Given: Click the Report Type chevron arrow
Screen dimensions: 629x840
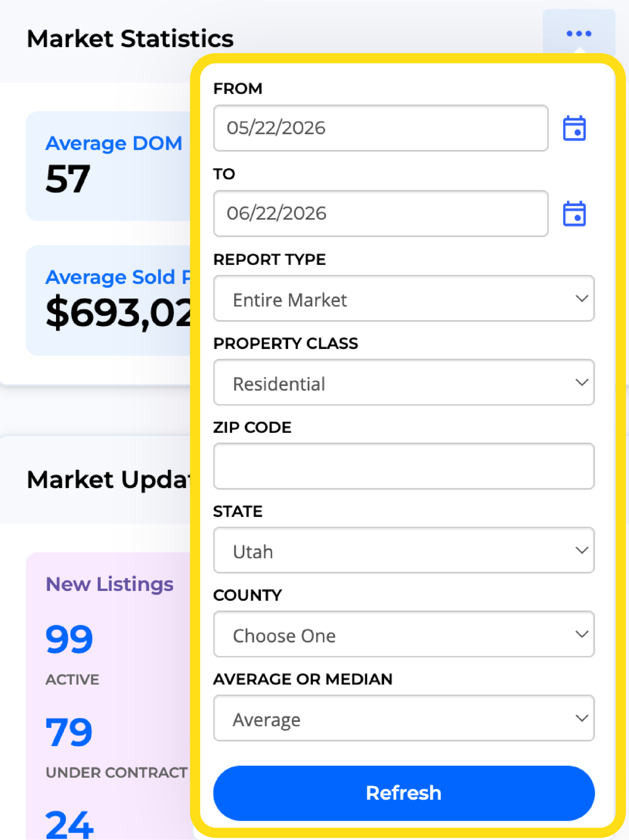Looking at the screenshot, I should click(x=581, y=299).
